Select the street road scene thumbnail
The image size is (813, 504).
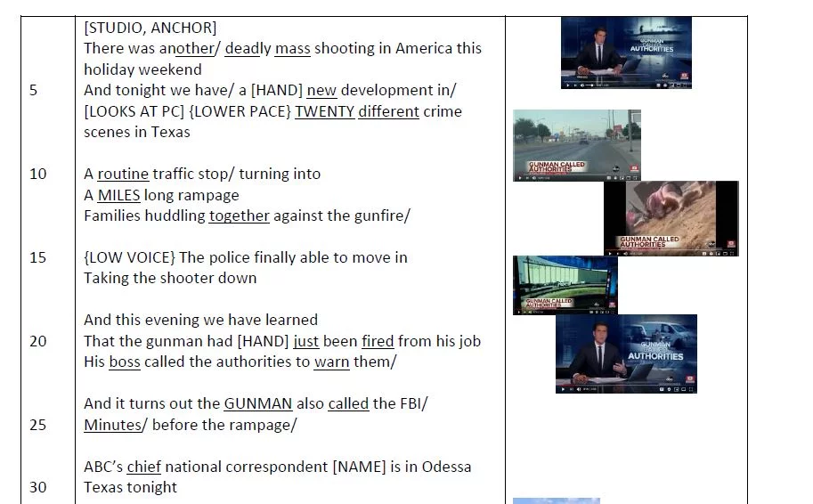pyautogui.click(x=576, y=142)
